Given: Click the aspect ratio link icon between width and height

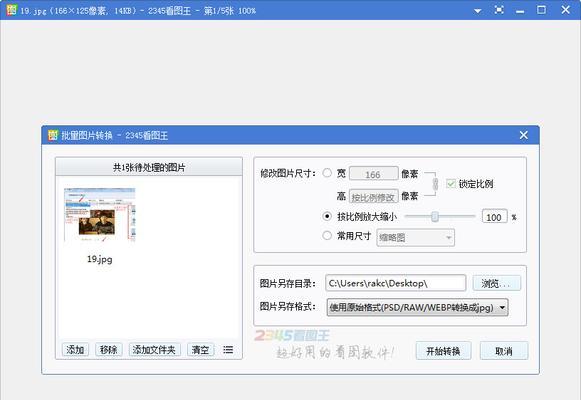Looking at the screenshot, I should 435,184.
